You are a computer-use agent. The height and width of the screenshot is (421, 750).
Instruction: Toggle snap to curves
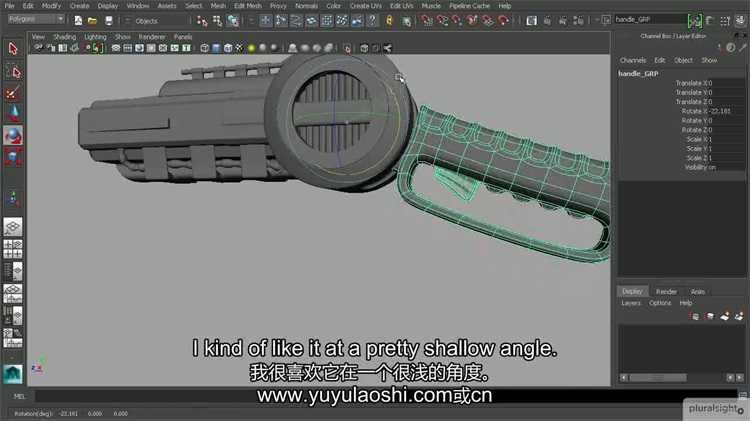[x=281, y=20]
